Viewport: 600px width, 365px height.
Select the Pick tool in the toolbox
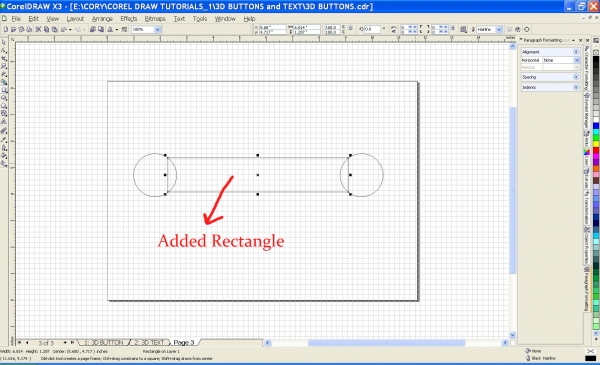click(4, 42)
